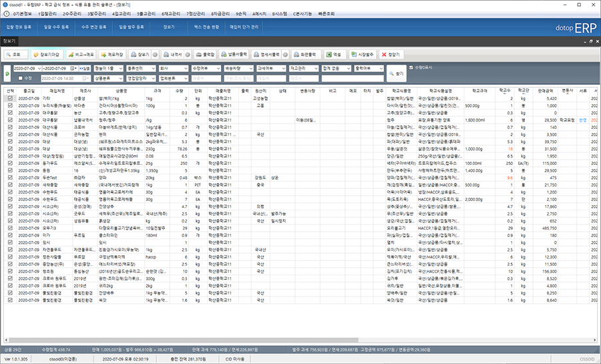Click the 찾기 find button

(x=397, y=73)
